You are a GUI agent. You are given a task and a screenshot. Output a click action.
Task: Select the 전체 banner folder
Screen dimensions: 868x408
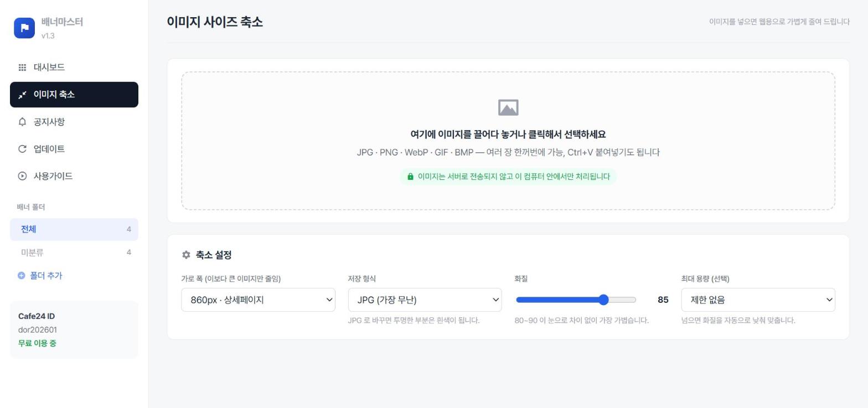tap(74, 229)
